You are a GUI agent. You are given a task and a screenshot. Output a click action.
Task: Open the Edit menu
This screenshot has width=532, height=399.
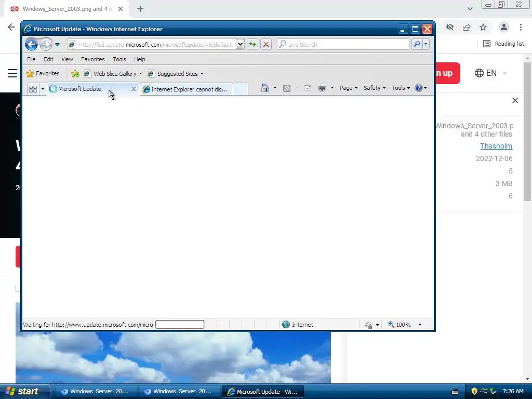click(48, 59)
